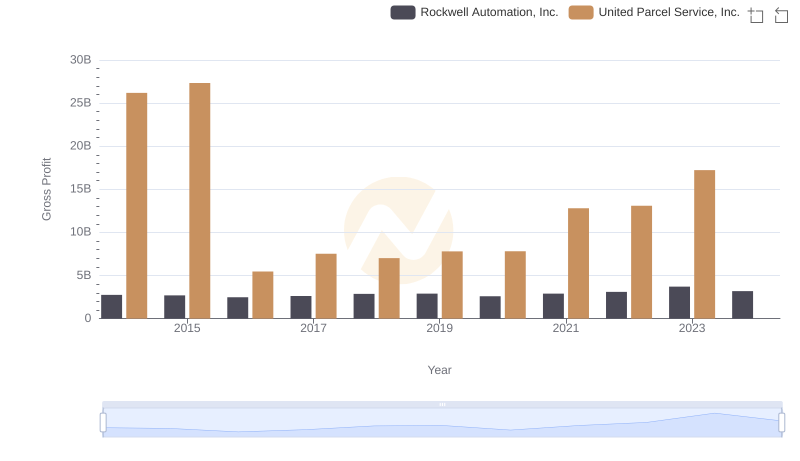800x461 pixels.
Task: Click inside the range slider preview area
Action: 442,423
